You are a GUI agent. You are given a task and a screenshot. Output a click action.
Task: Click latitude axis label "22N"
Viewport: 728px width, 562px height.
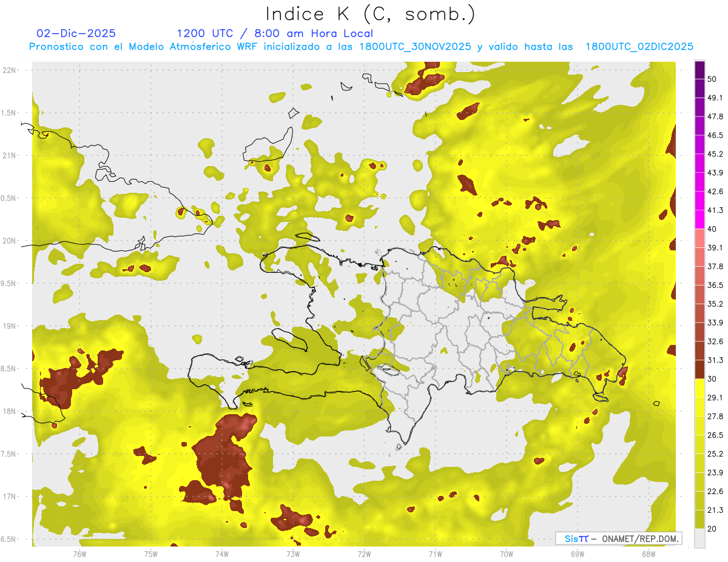pos(10,70)
